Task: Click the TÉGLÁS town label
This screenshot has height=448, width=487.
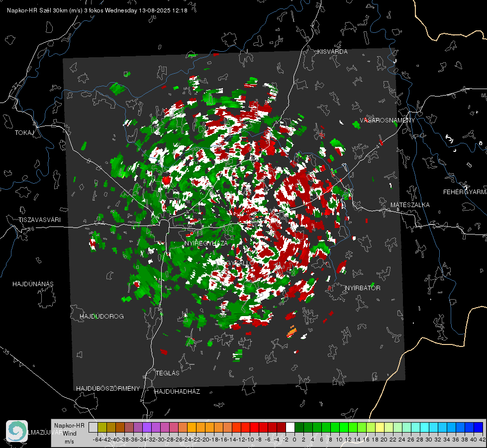Action: 168,373
